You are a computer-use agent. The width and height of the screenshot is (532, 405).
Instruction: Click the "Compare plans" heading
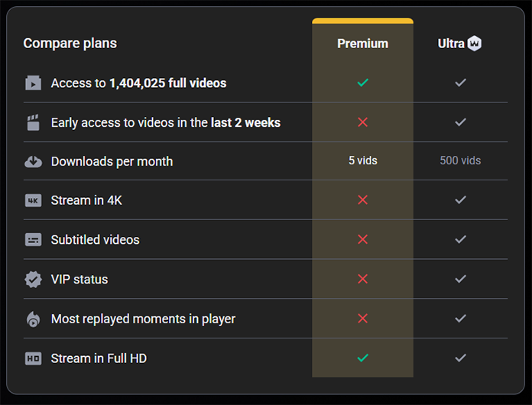tap(70, 44)
